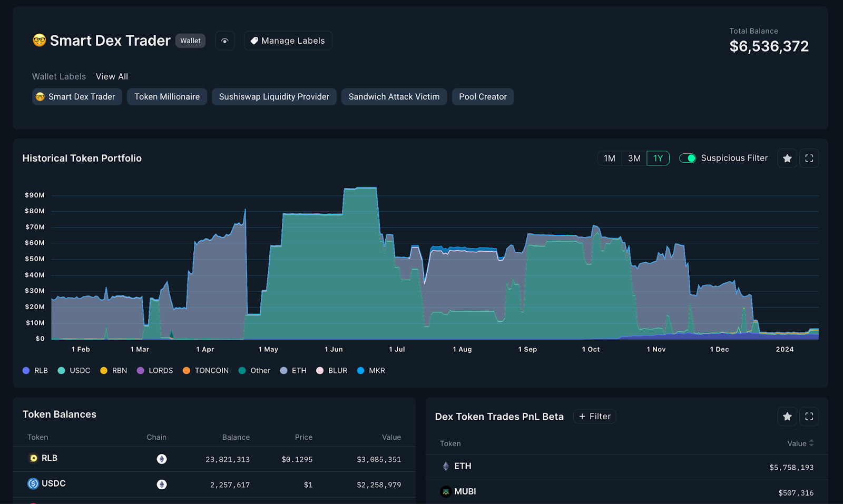
Task: Expand Historical Token Portfolio to fullscreen
Action: pyautogui.click(x=809, y=158)
